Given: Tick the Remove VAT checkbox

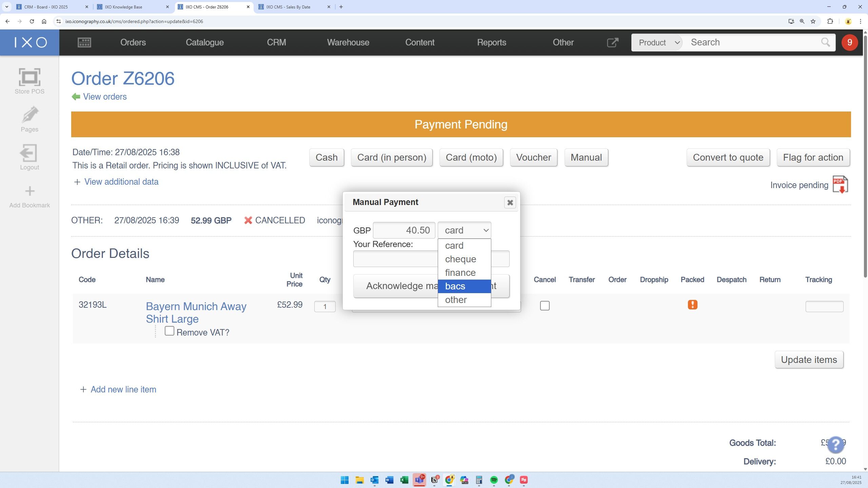Looking at the screenshot, I should (170, 331).
